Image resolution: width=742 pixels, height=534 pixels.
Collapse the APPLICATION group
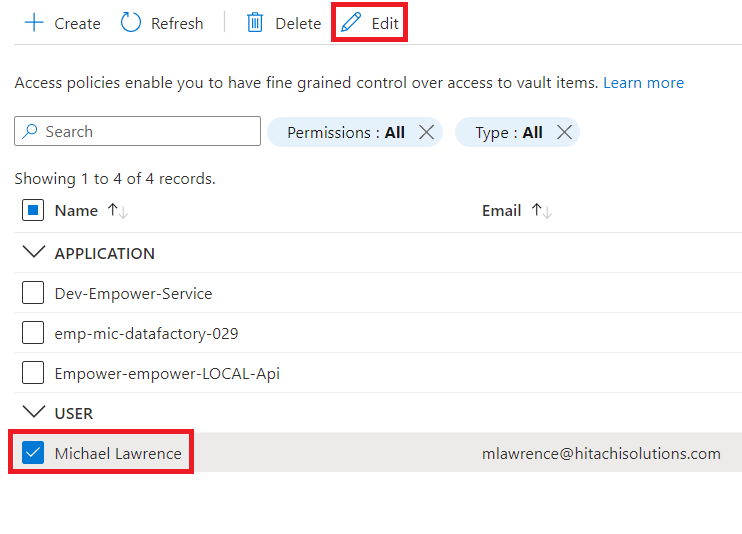click(34, 252)
